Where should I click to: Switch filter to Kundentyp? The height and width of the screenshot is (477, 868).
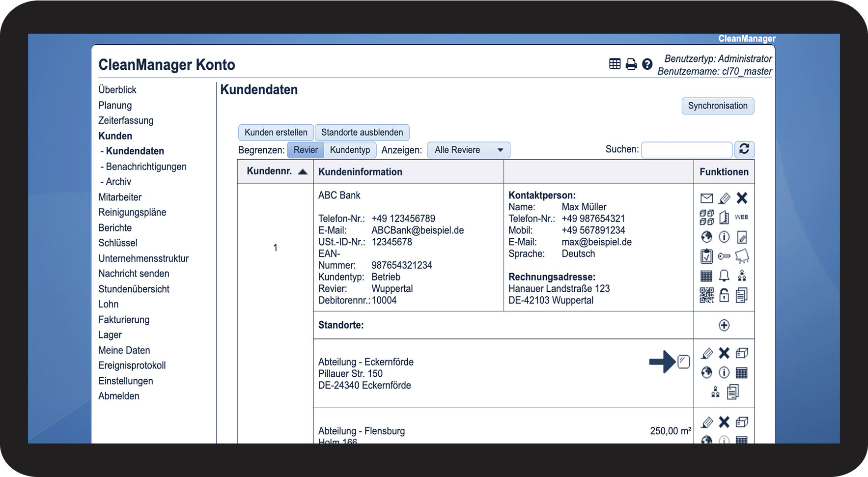350,150
